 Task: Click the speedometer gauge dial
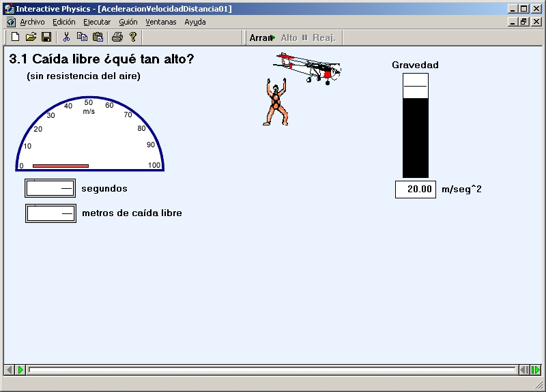click(90, 134)
